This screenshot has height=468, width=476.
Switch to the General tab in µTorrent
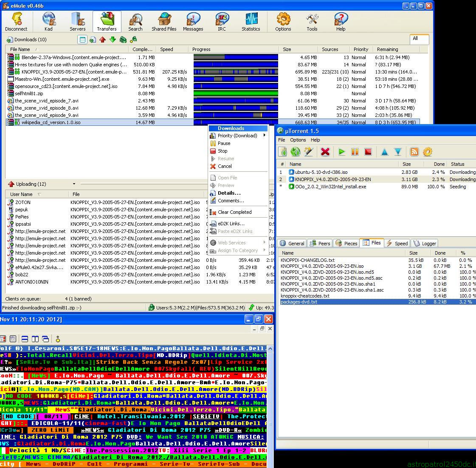click(292, 244)
